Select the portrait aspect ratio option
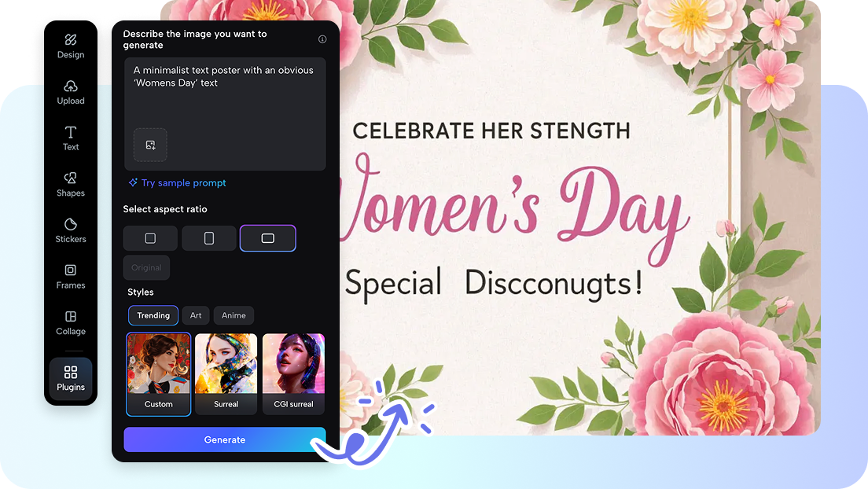868x489 pixels. coord(208,238)
